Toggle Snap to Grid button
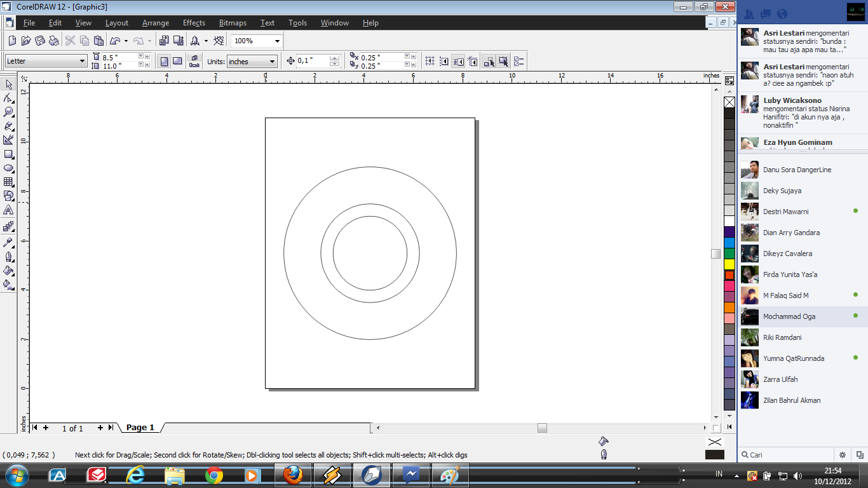The width and height of the screenshot is (868, 488). click(430, 62)
